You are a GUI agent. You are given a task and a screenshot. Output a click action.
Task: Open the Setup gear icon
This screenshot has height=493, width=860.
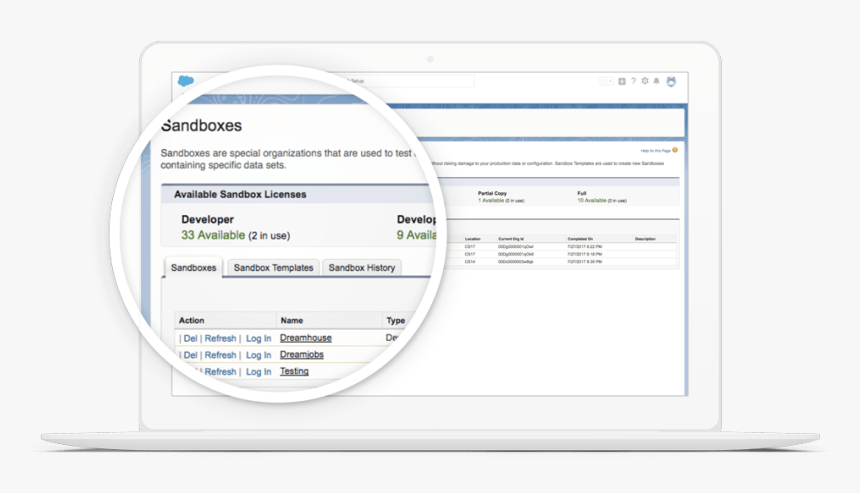tap(645, 81)
